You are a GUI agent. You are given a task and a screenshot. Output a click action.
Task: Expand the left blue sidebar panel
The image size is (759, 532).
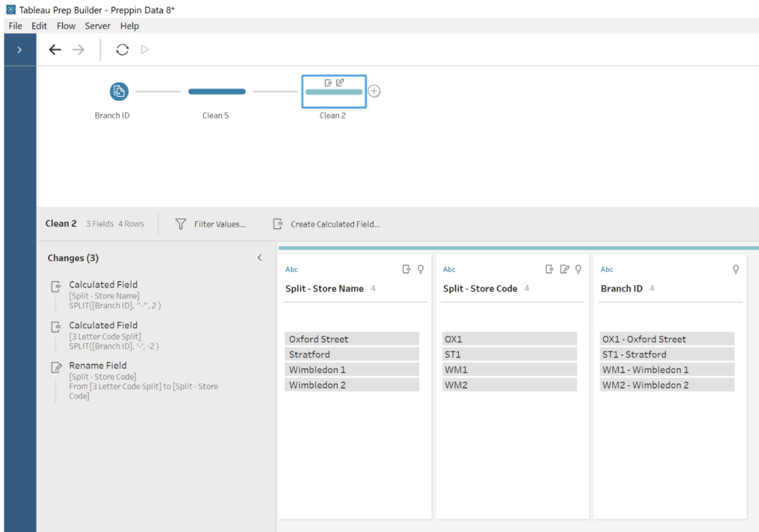tap(19, 50)
